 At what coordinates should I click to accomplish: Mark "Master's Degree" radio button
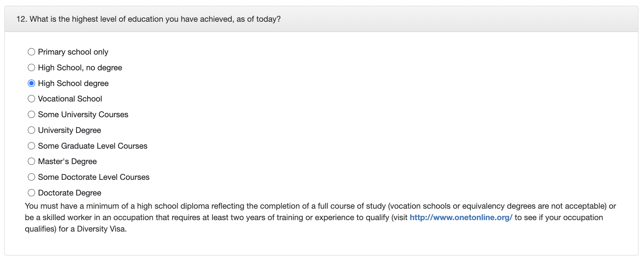(31, 161)
